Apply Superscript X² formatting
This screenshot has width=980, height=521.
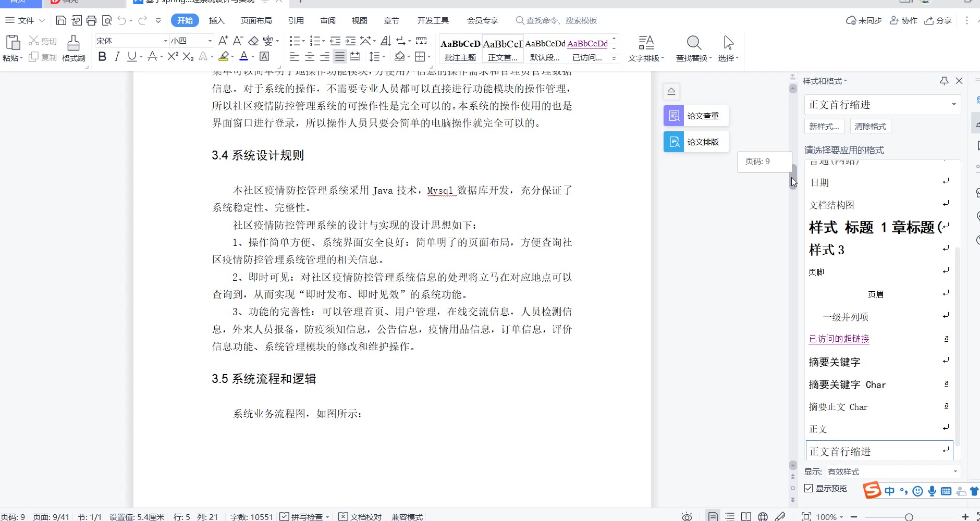[173, 56]
